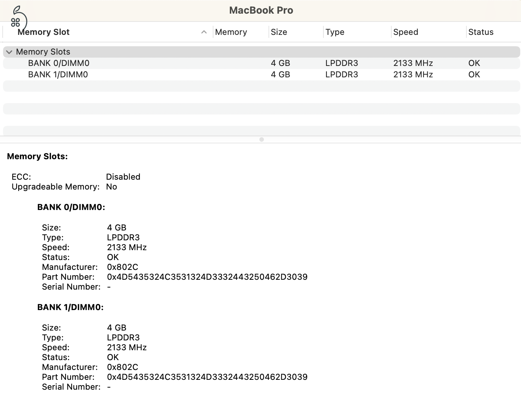Click the 2133 MHz speed of BANK 0/DIMM0

(x=413, y=63)
